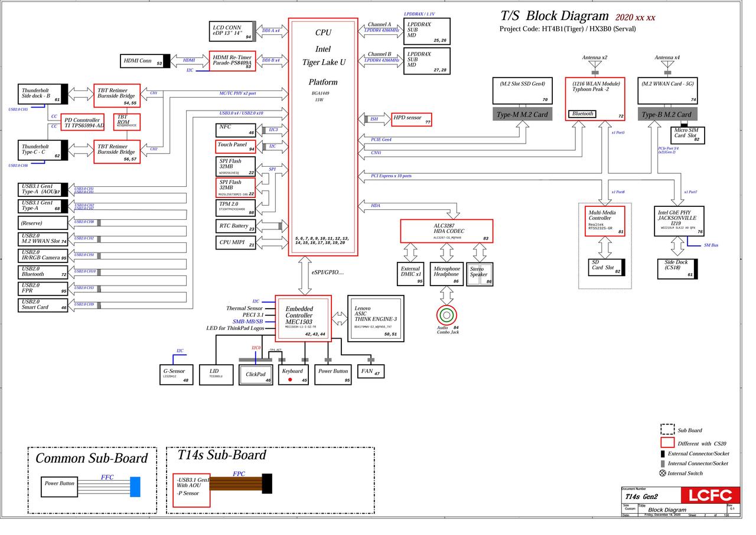Click the LCD CONN eDP block

(233, 31)
